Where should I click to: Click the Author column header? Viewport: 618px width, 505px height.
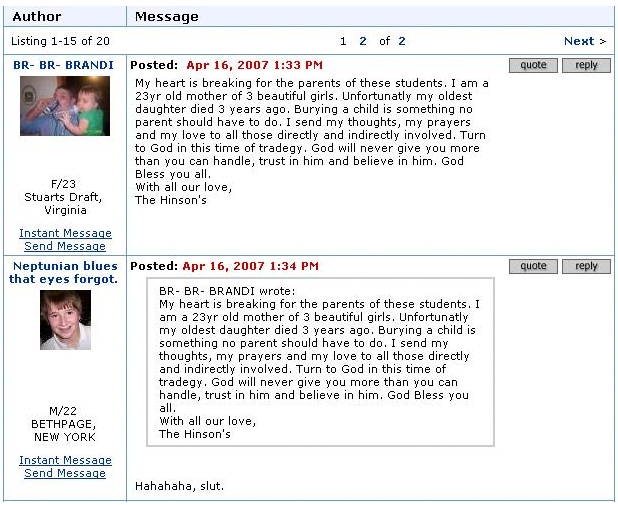[37, 16]
